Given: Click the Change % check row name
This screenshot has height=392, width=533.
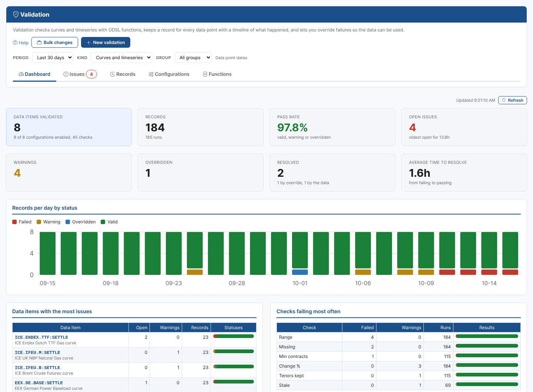Looking at the screenshot, I should click(289, 366).
